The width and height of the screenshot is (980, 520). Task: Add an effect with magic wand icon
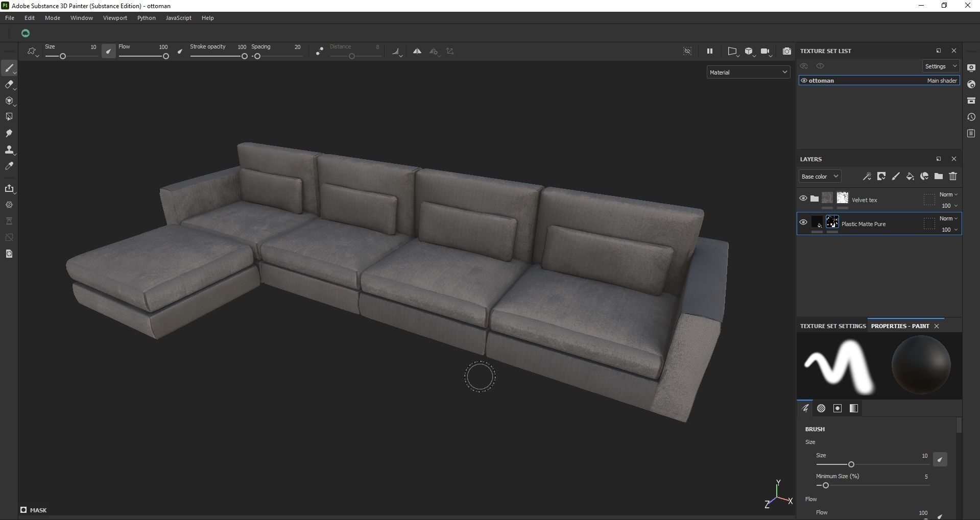tap(867, 177)
